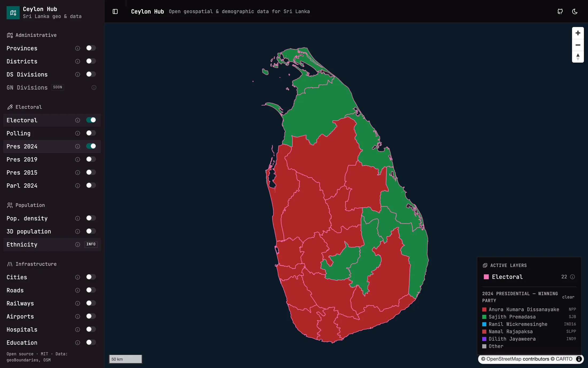Click info icon in Active Layers Electoral row
Viewport: 588px width, 368px height.
tap(572, 277)
